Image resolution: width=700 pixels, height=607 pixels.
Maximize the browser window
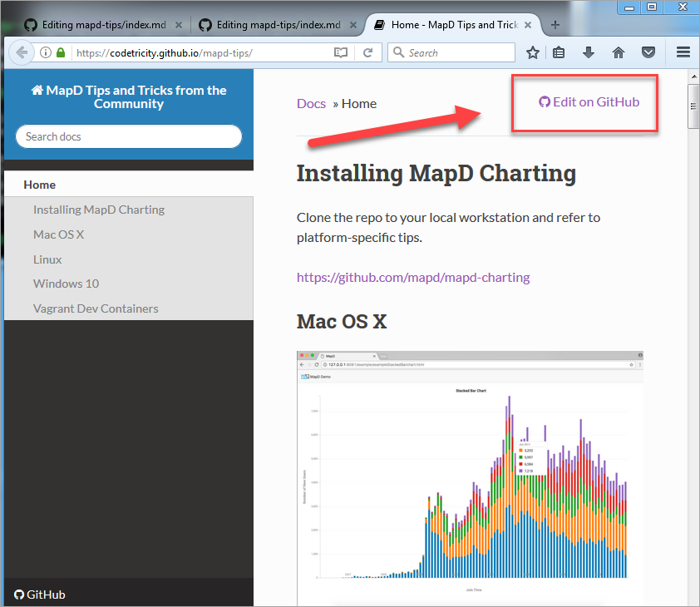(x=652, y=7)
